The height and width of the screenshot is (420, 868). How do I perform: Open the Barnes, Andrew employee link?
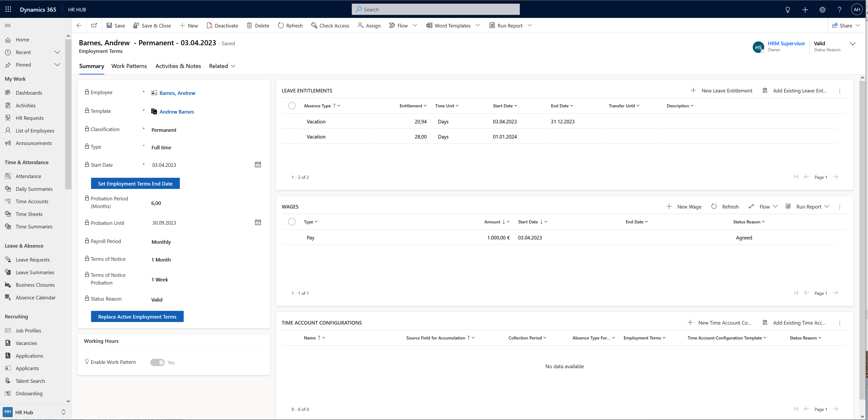[177, 93]
